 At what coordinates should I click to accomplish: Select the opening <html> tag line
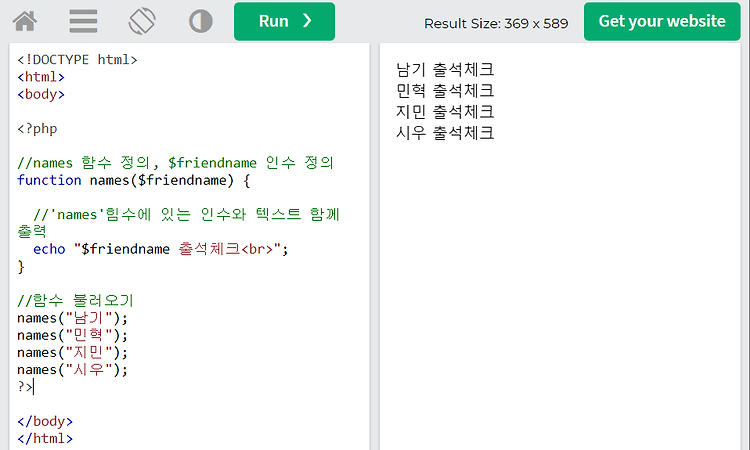[41, 77]
